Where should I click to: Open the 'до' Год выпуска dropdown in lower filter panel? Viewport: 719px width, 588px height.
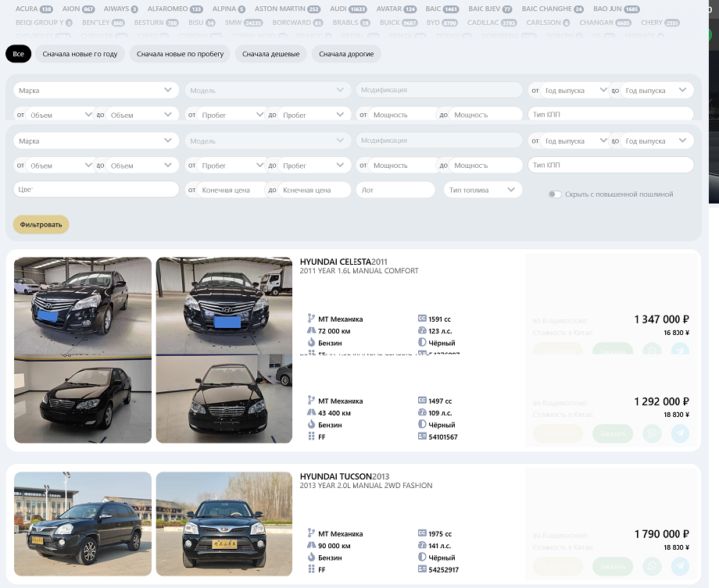click(656, 141)
